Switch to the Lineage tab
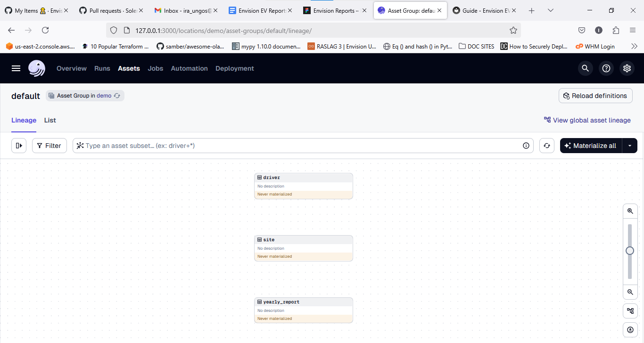The height and width of the screenshot is (343, 644). (x=24, y=120)
